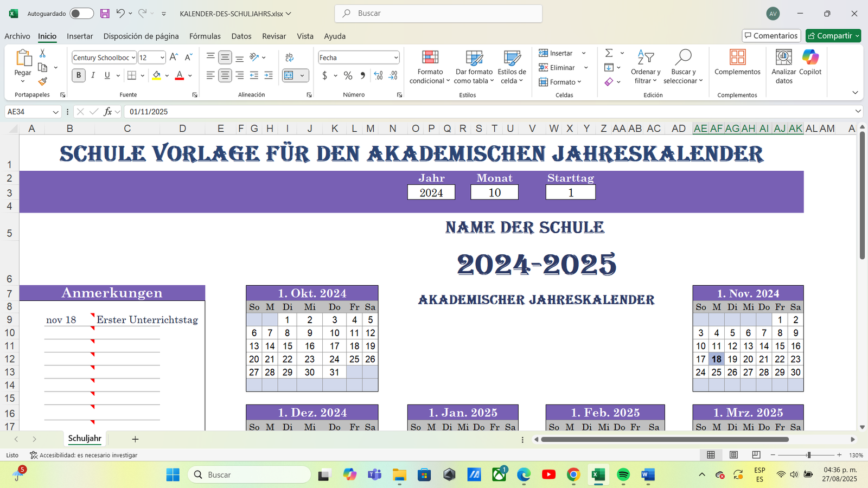Toggle middle vertical alignment
This screenshot has height=488, width=868.
[x=225, y=57]
